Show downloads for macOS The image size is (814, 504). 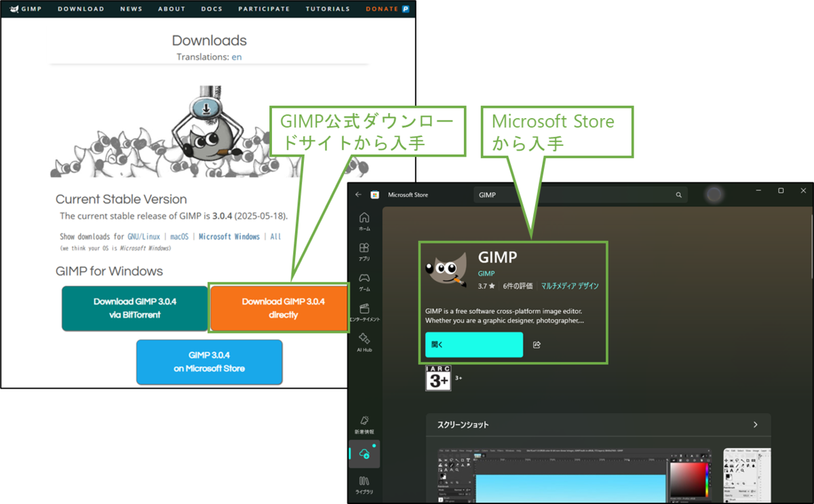pyautogui.click(x=179, y=237)
